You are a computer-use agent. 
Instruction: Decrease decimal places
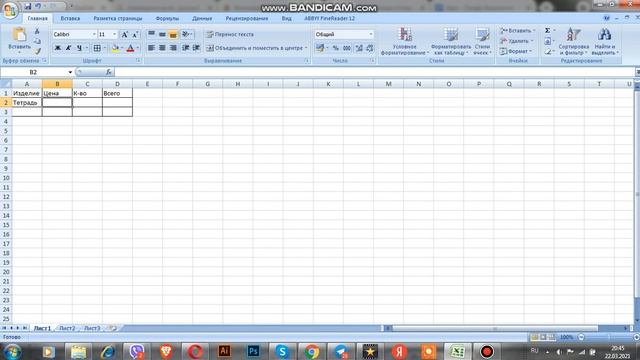coord(369,48)
